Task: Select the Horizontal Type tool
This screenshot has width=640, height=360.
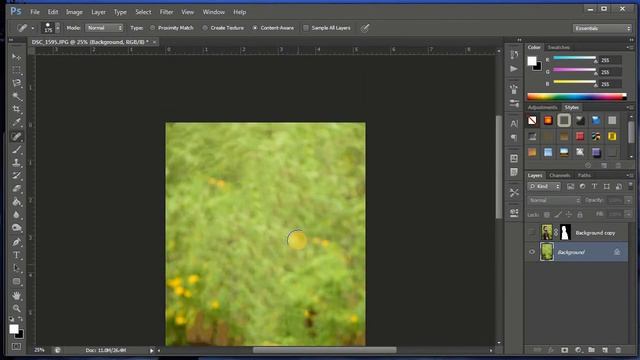Action: click(x=16, y=255)
